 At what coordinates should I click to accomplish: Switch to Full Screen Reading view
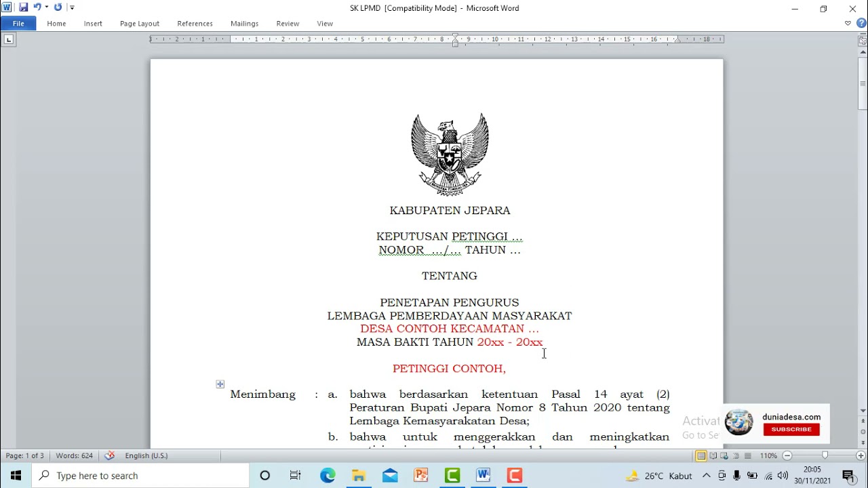[713, 456]
